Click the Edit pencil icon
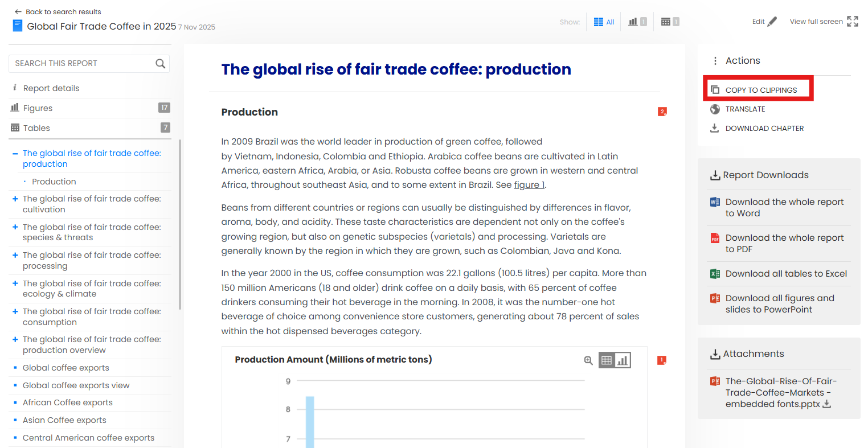 772,22
